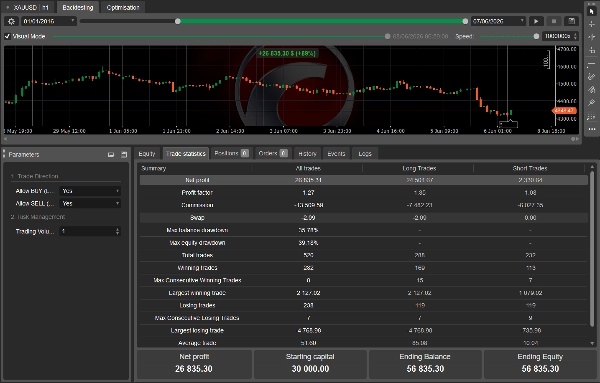600x383 pixels.
Task: Select the Losing trades row label
Action: 197,305
